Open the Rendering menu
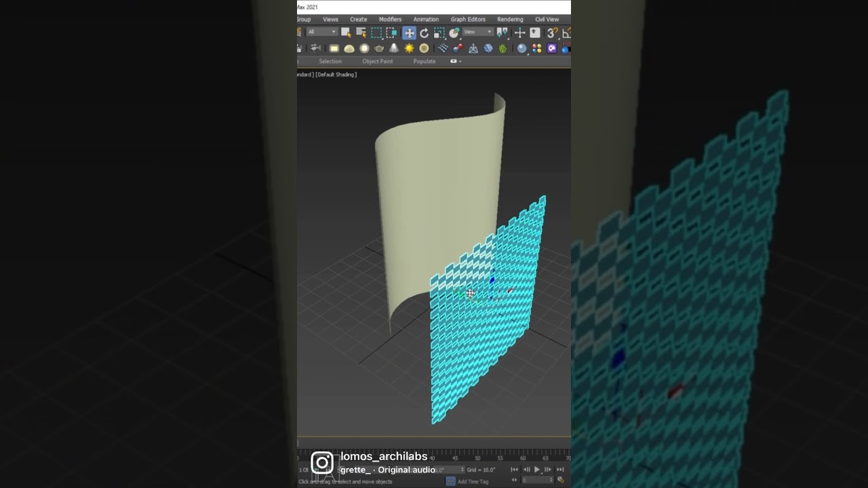 click(510, 20)
